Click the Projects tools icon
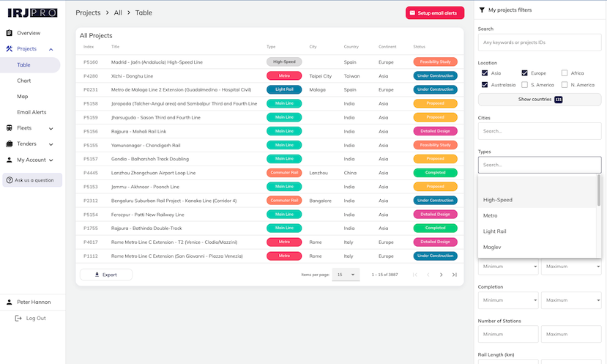 tap(10, 49)
